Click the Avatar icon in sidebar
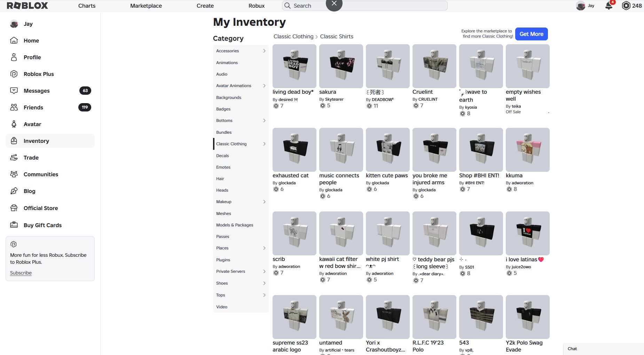644x355 pixels. [x=14, y=124]
